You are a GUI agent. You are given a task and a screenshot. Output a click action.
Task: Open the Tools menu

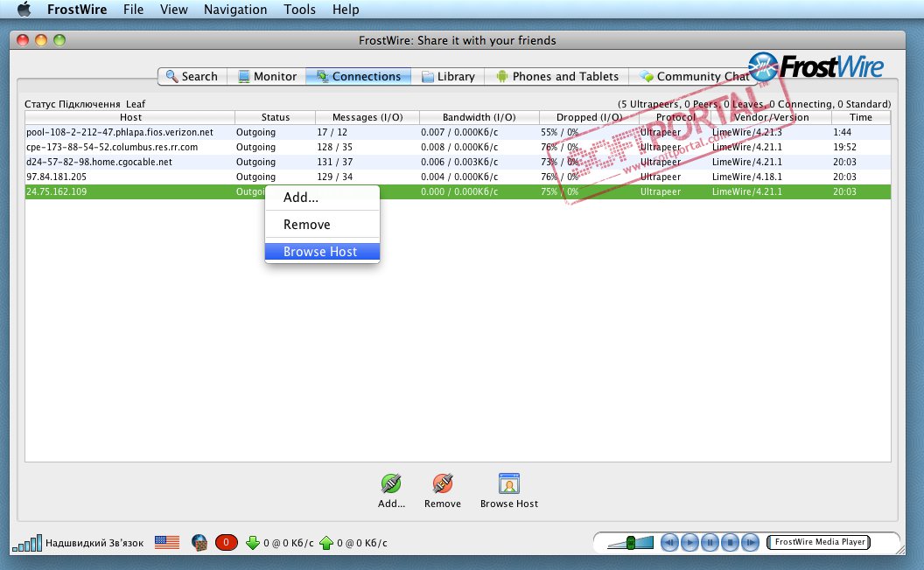(299, 10)
